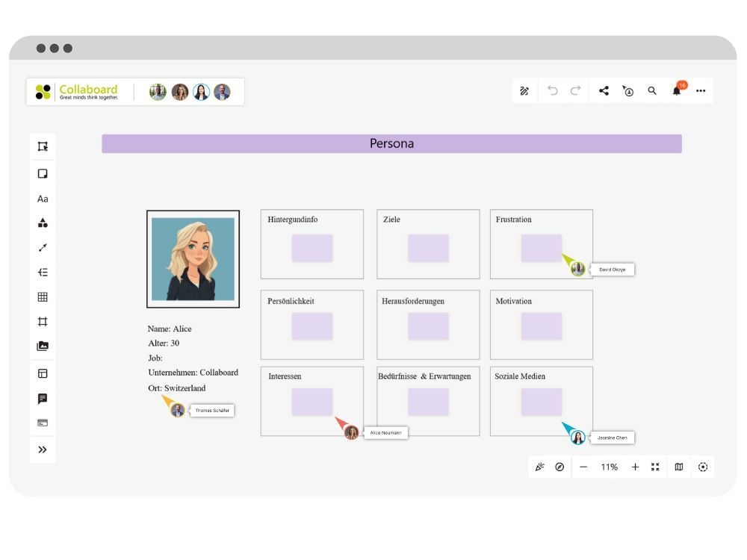Image resolution: width=747 pixels, height=560 pixels.
Task: Click the search magnifier icon
Action: click(652, 91)
